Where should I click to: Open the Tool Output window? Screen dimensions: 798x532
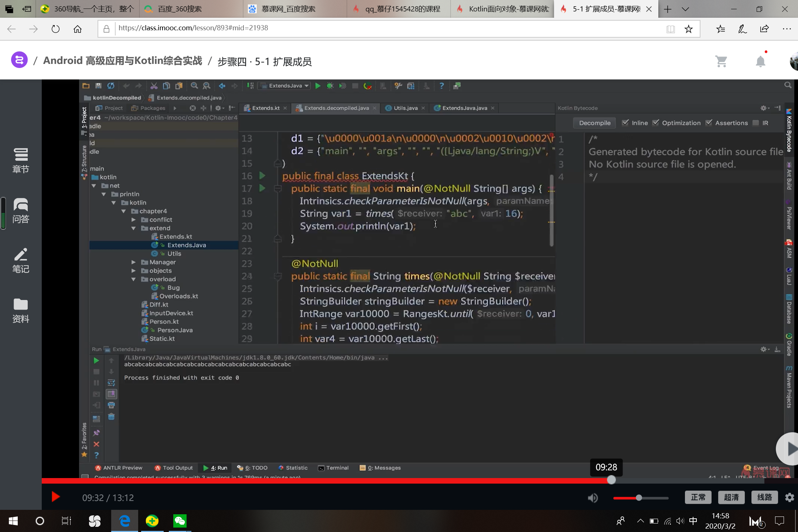(174, 468)
